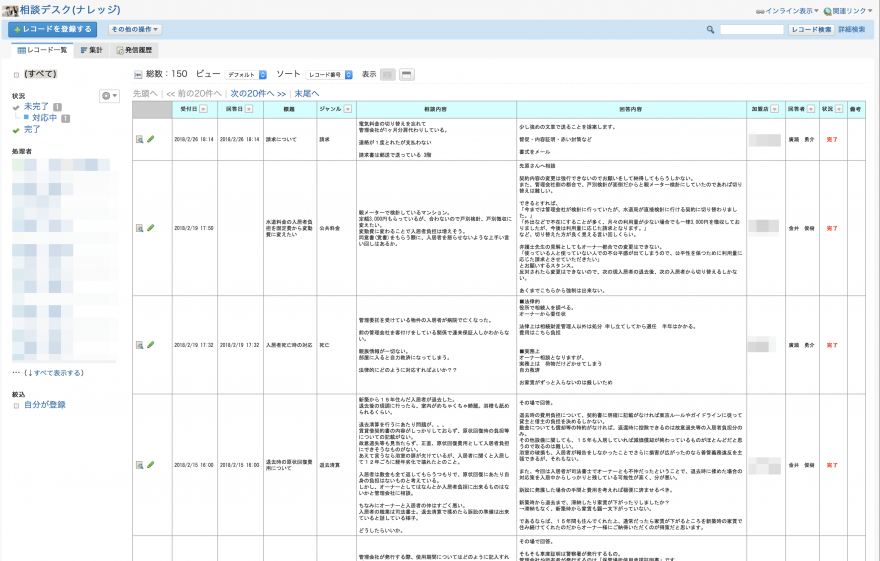Image resolution: width=880 pixels, height=561 pixels.
Task: Switch to the 集計 tab
Action: coord(91,50)
